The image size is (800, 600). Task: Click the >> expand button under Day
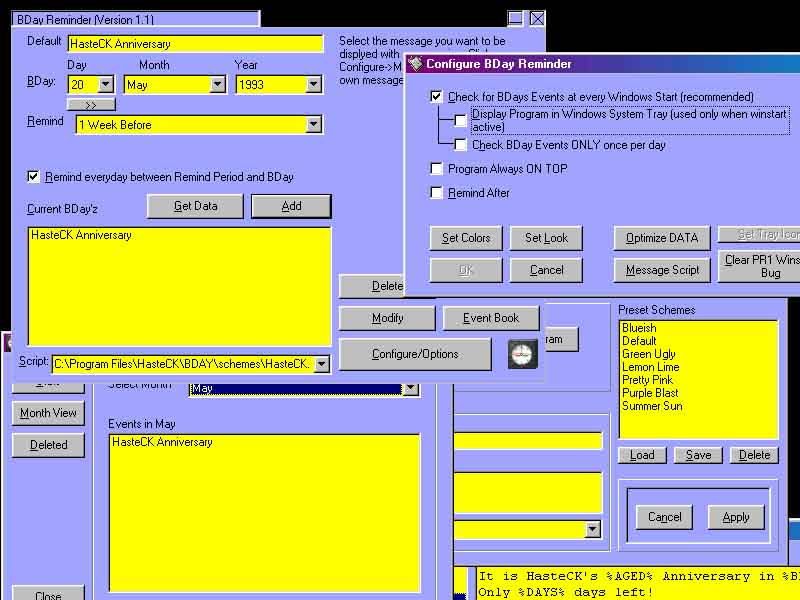click(x=91, y=105)
